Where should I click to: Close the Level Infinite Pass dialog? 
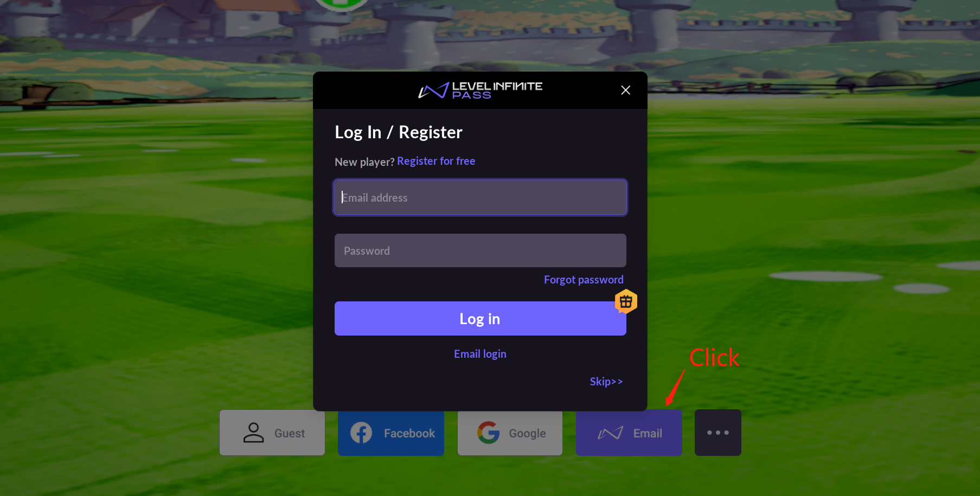point(625,90)
